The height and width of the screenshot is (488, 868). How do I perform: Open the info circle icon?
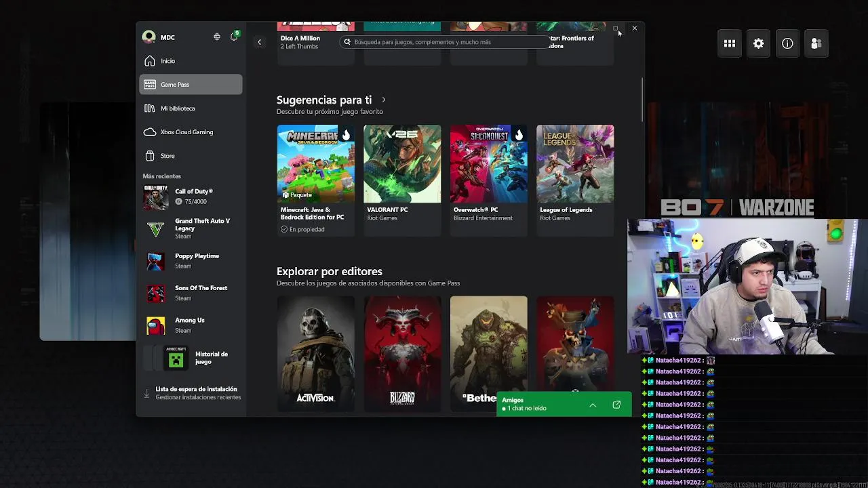pyautogui.click(x=787, y=43)
